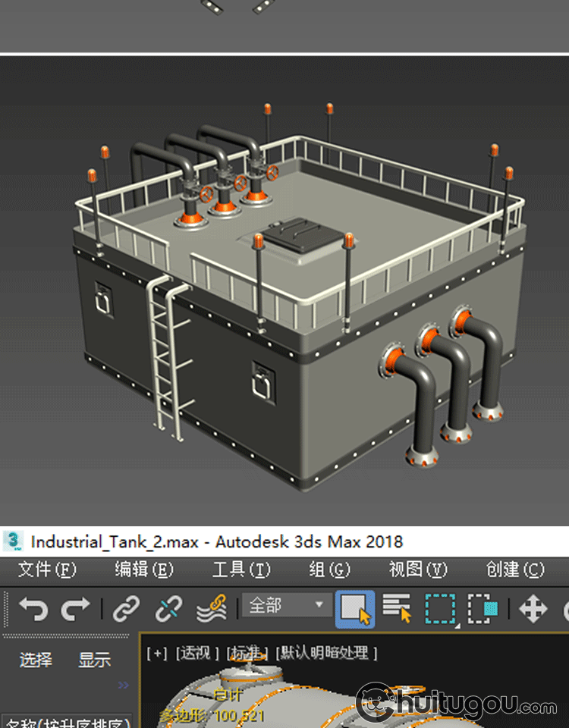Select the Bind to Space Warp tool
569x728 pixels.
tap(212, 608)
